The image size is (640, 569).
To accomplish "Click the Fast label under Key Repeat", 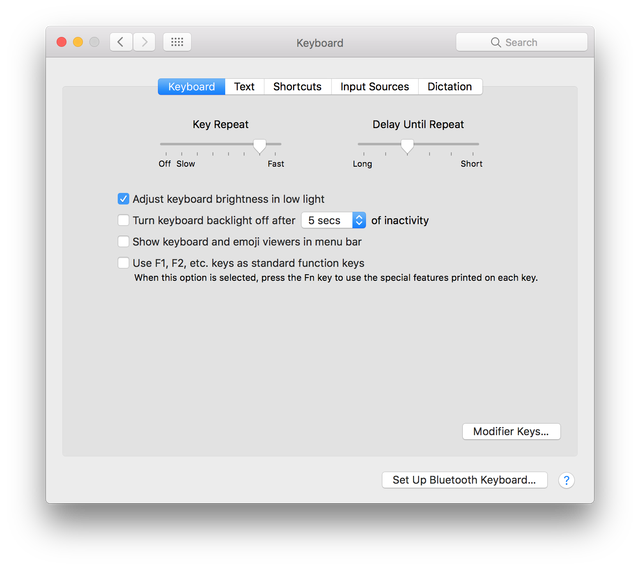I will point(276,164).
